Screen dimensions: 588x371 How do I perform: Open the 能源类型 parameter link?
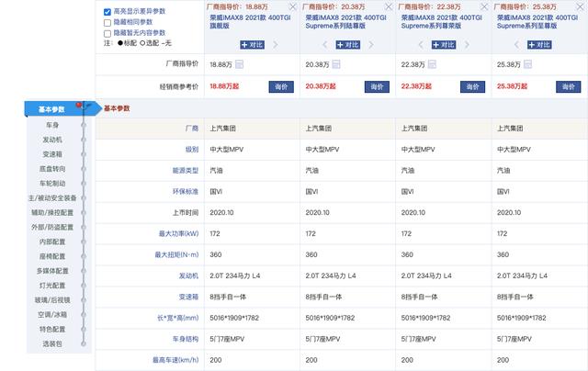(186, 171)
